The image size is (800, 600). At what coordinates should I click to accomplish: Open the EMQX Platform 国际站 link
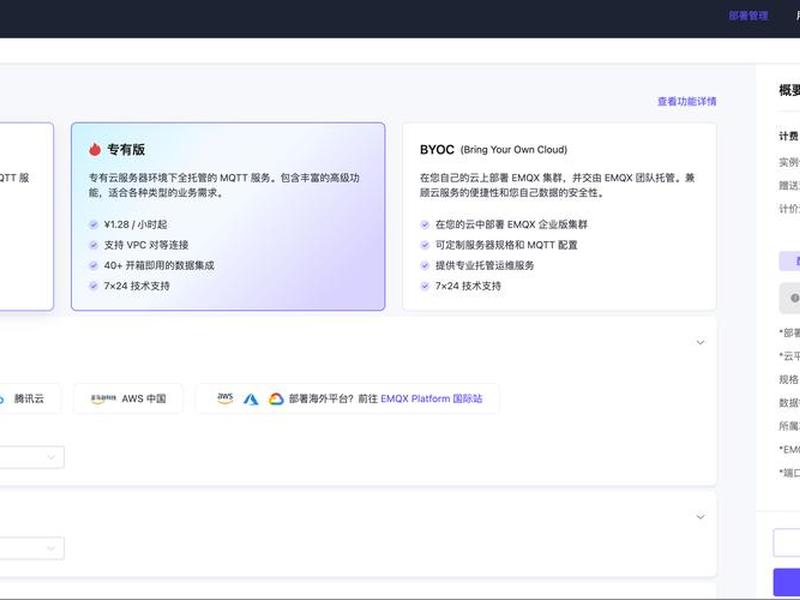pos(432,398)
